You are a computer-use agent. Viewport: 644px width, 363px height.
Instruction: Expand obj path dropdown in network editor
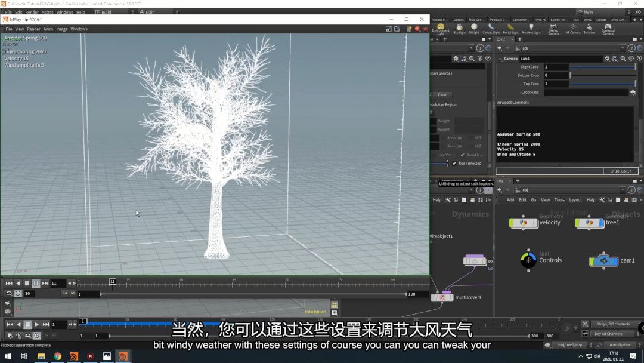(x=623, y=190)
